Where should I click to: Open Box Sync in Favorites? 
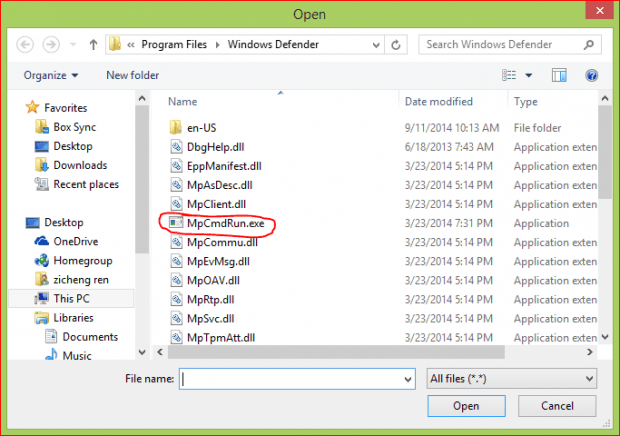coord(74,127)
